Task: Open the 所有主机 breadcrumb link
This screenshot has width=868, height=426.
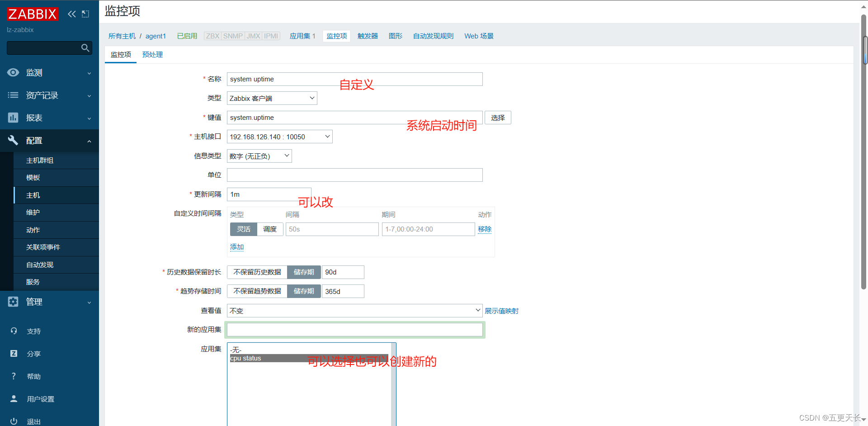Action: coord(122,36)
